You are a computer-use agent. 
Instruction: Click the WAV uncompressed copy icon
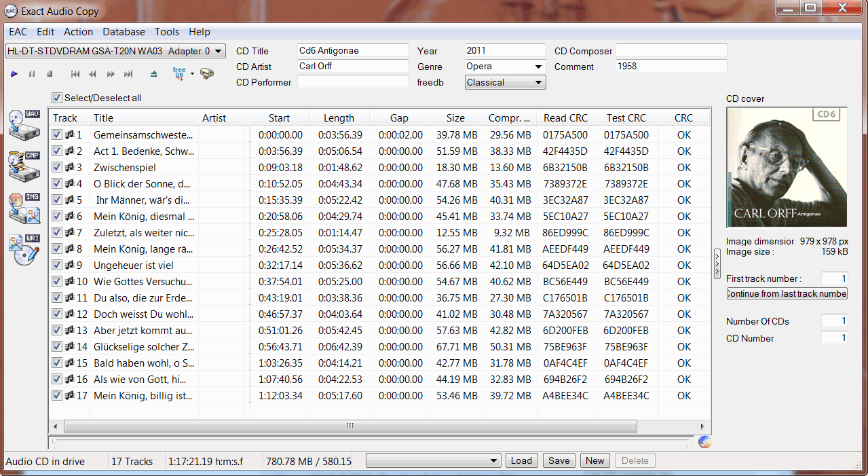24,124
